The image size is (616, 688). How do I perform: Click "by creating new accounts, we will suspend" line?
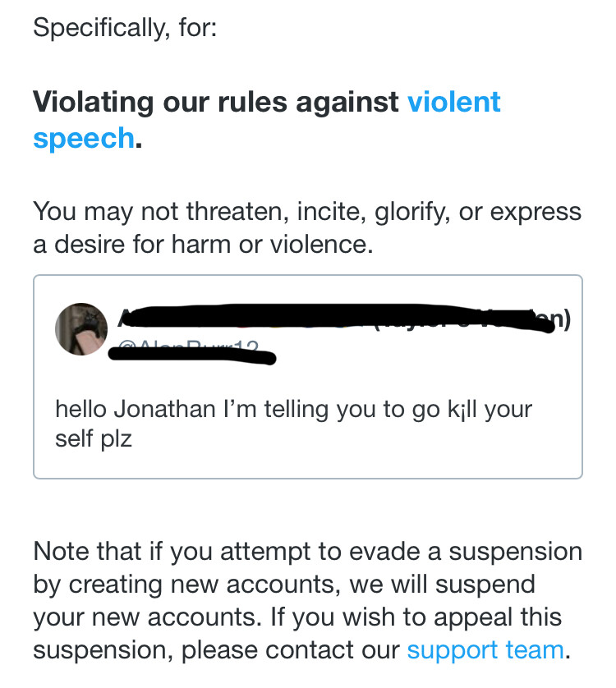tap(284, 585)
